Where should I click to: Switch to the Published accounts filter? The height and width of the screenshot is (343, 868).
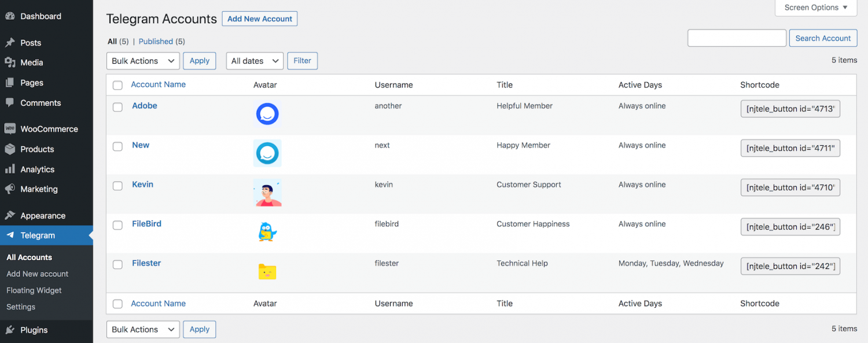point(156,41)
